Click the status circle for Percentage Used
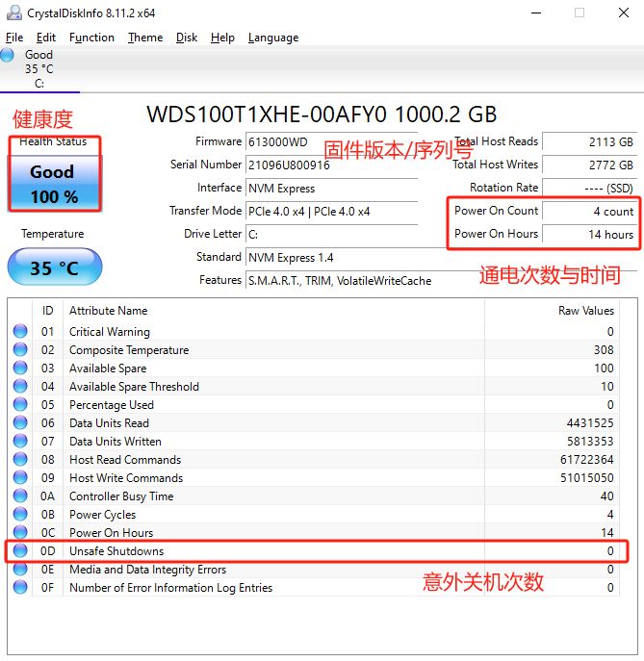 (20, 404)
